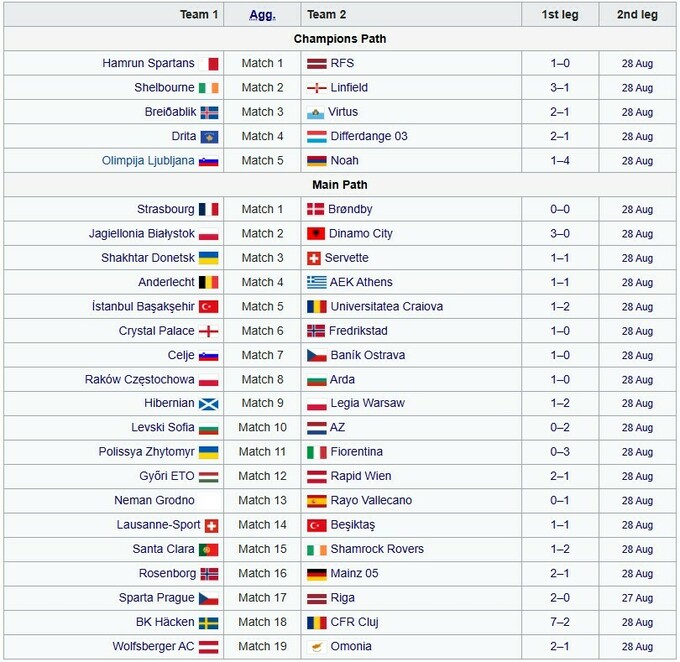Click the France flag beside Strasbourg
This screenshot has width=680, height=662.
[209, 210]
